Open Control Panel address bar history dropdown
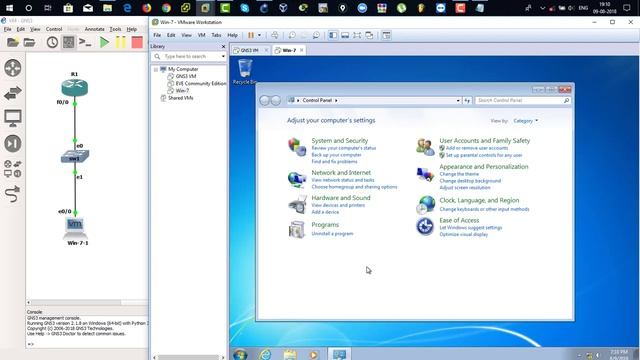Image resolution: width=640 pixels, height=360 pixels. (458, 100)
